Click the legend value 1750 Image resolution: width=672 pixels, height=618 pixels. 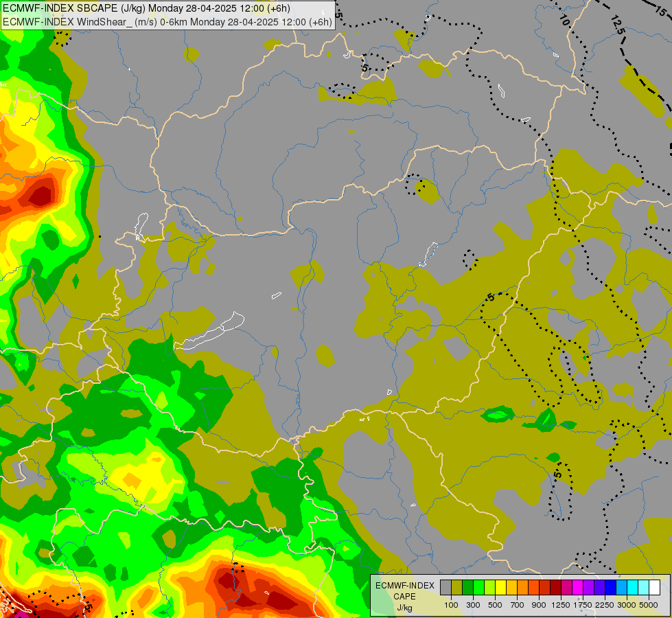pos(583,605)
